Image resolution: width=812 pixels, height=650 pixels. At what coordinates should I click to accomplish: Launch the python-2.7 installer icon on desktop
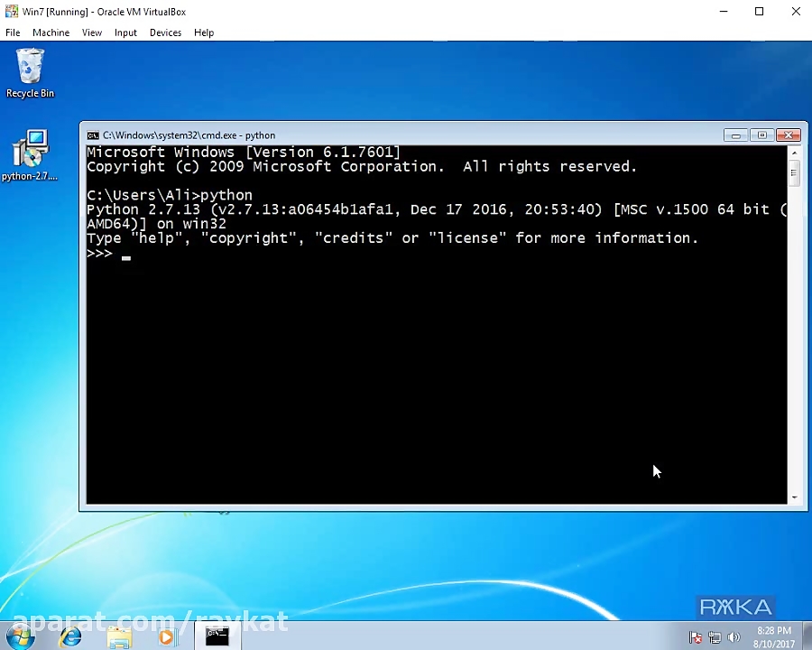30,149
